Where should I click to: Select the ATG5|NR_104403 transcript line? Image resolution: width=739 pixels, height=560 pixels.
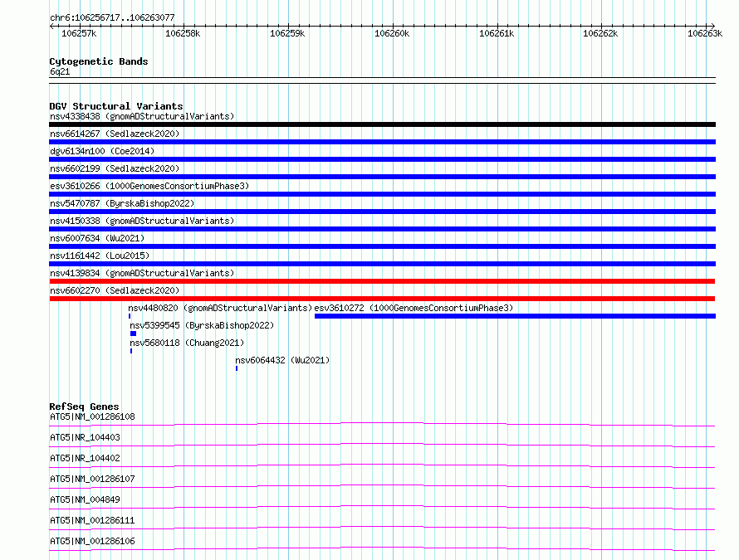(382, 446)
